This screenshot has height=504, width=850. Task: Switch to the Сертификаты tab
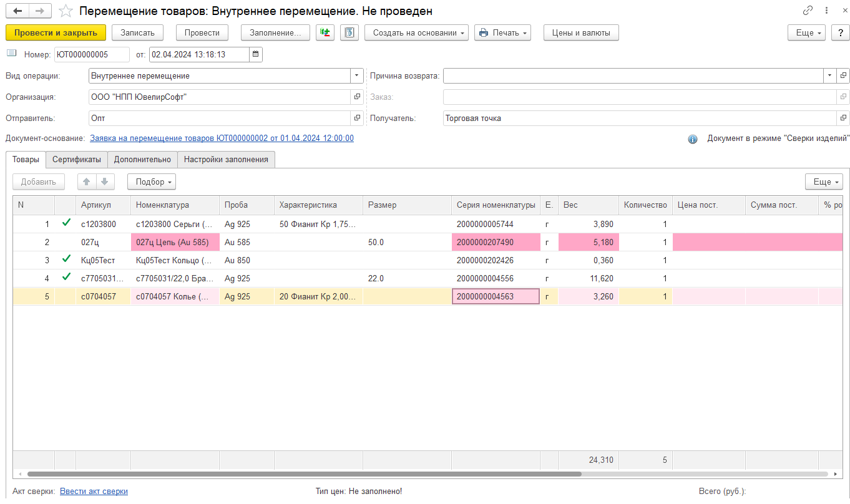pos(77,160)
